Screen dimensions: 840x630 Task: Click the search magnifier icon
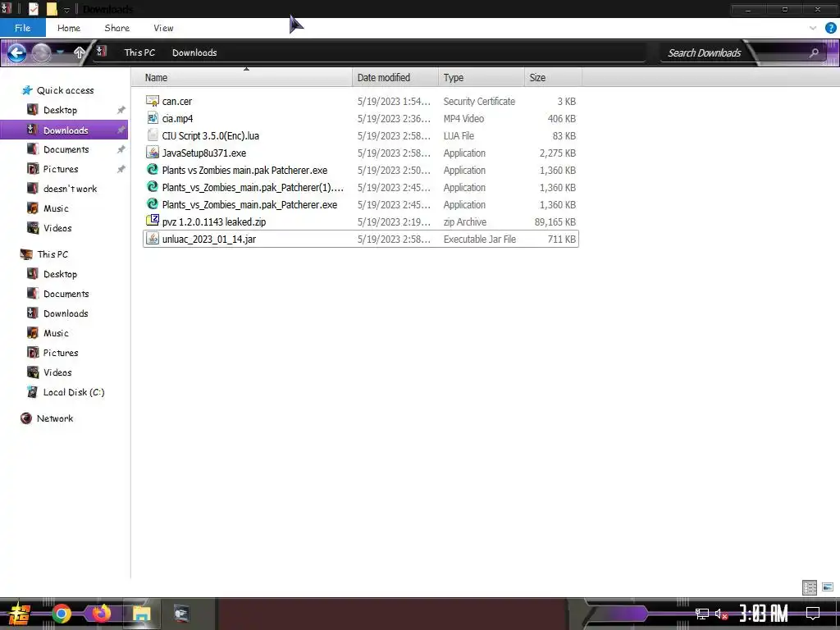coord(814,52)
